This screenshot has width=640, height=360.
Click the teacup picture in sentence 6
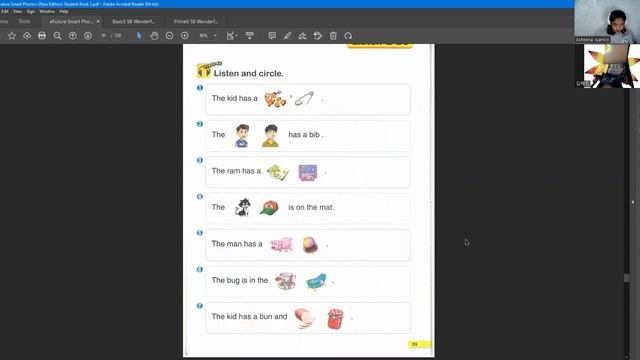[x=285, y=281]
